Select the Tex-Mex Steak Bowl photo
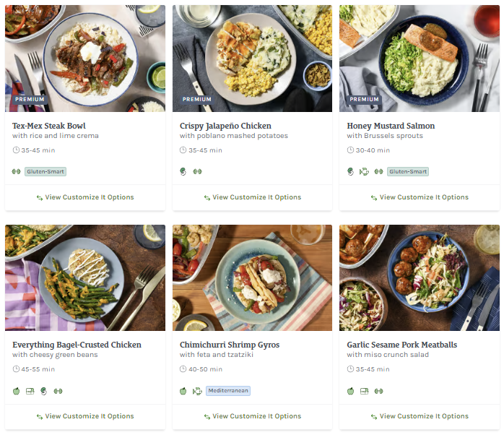The image size is (504, 435). 84,58
